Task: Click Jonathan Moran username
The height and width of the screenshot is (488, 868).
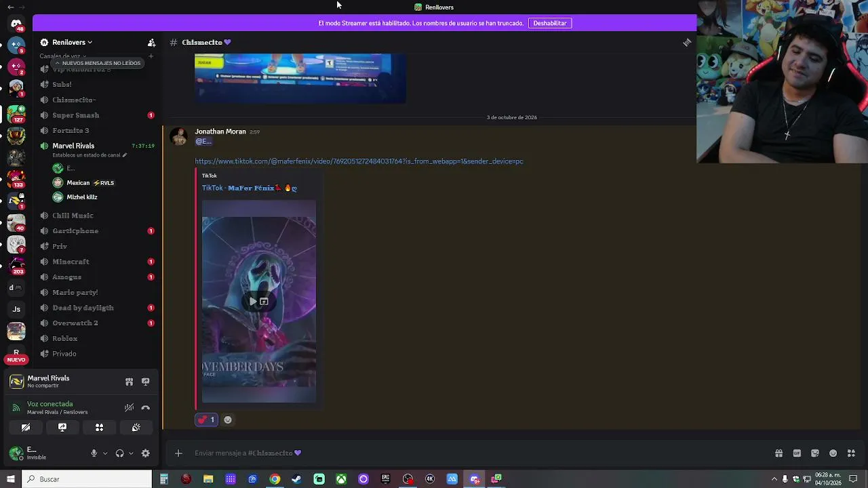Action: pos(220,131)
